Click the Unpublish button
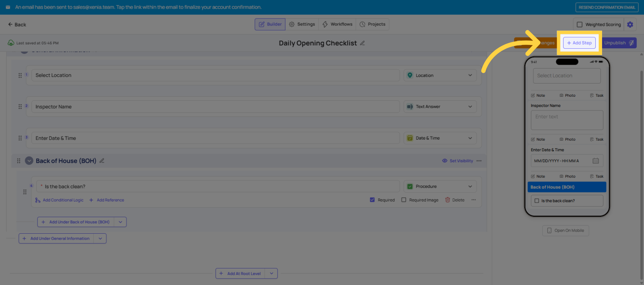Screen dimensions: 644x285 point(619,43)
